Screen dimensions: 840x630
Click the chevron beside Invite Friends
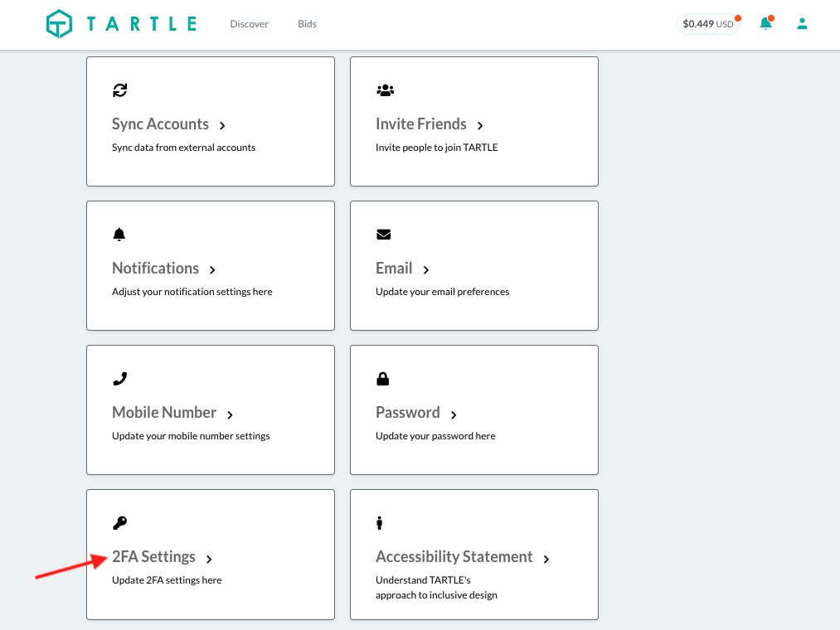pos(480,125)
